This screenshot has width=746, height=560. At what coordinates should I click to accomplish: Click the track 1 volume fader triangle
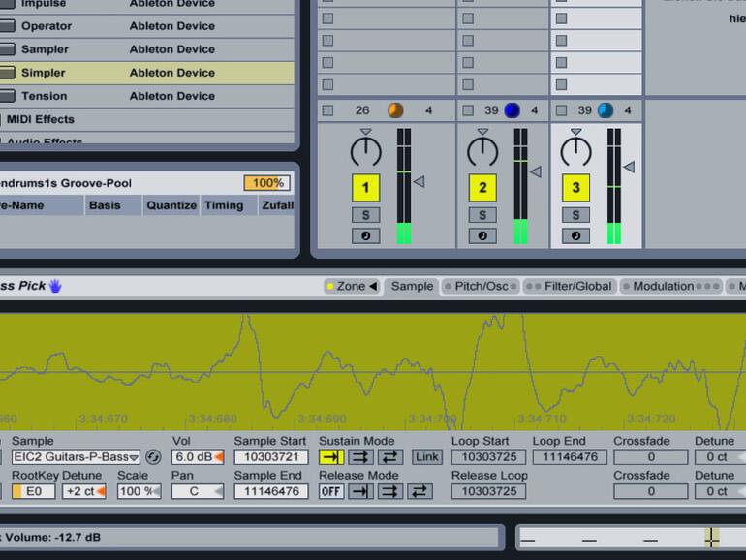pos(419,181)
